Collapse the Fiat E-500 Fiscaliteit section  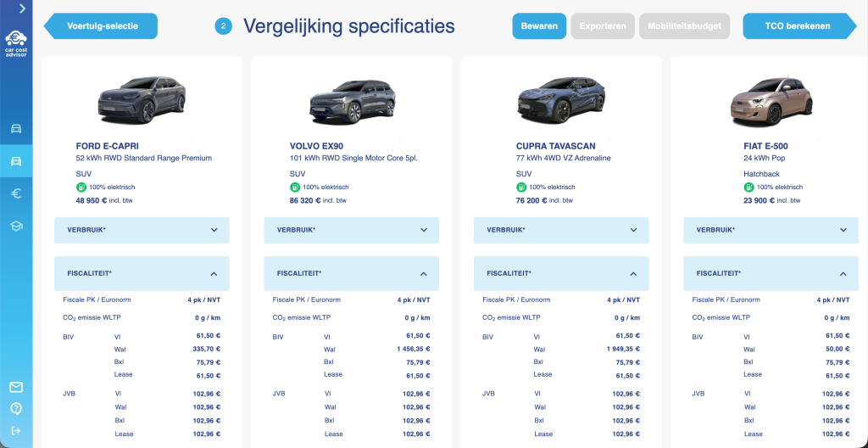(843, 274)
